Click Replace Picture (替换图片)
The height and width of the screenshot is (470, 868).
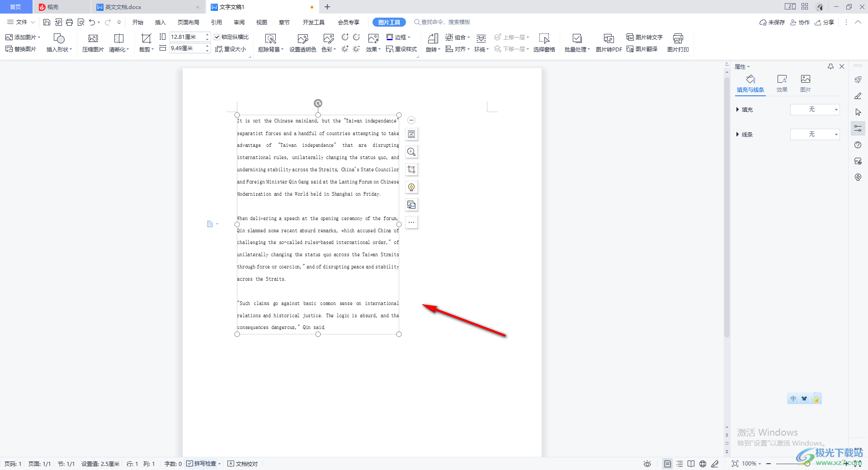pyautogui.click(x=21, y=49)
